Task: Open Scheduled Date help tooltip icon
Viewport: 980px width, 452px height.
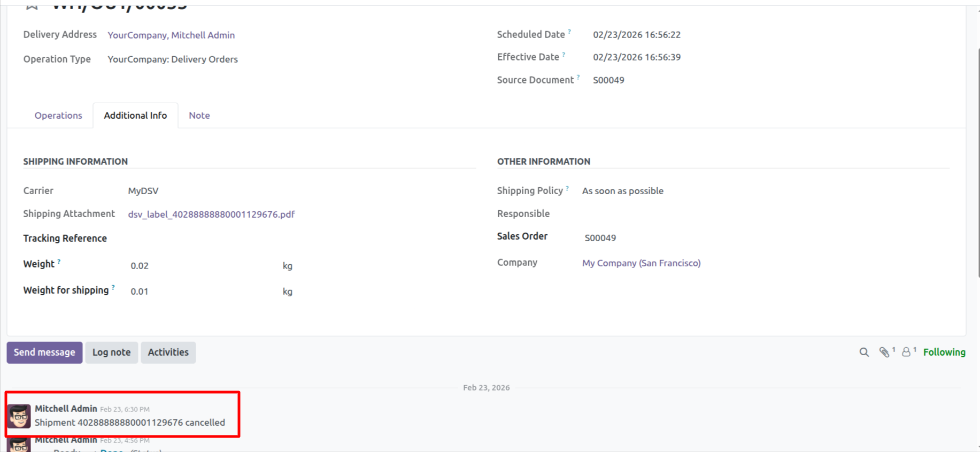Action: tap(569, 32)
